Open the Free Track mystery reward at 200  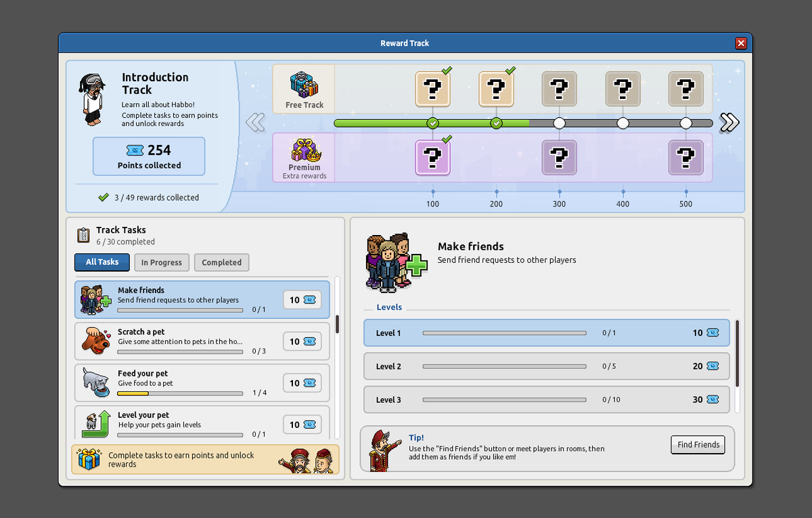click(497, 89)
